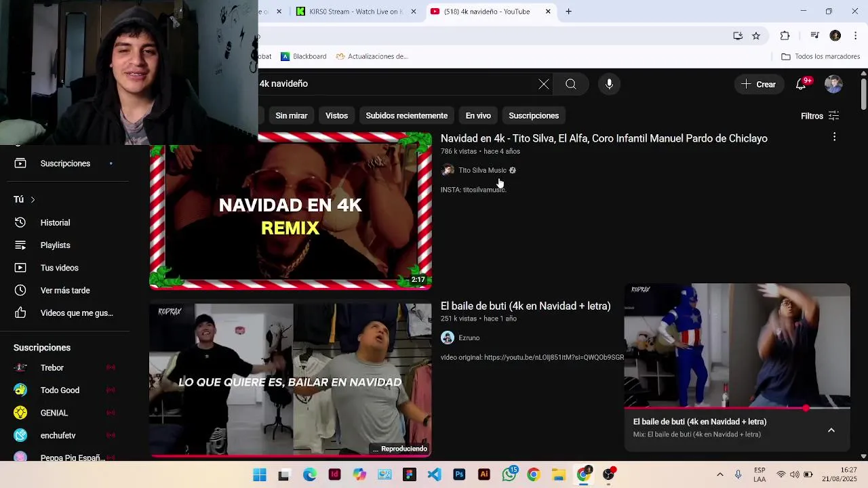This screenshot has height=488, width=868.
Task: Expand the miniplayer queue chevron
Action: pyautogui.click(x=831, y=430)
